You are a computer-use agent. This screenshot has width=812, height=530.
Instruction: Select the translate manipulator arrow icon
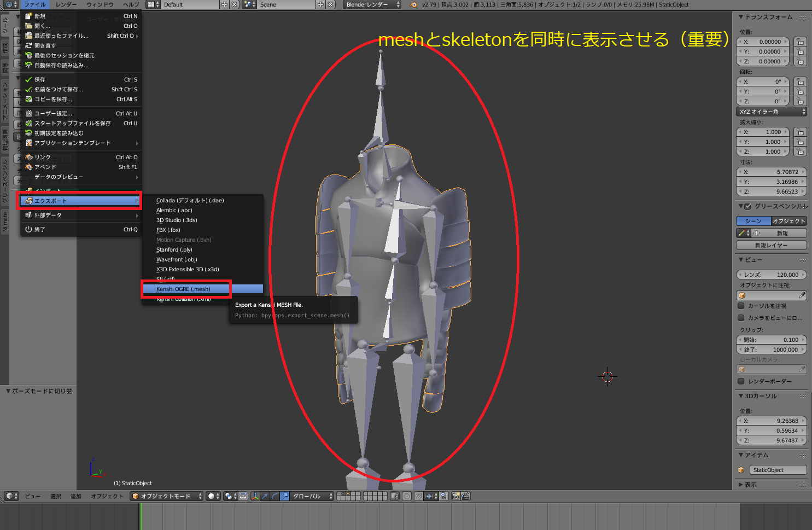click(x=265, y=496)
